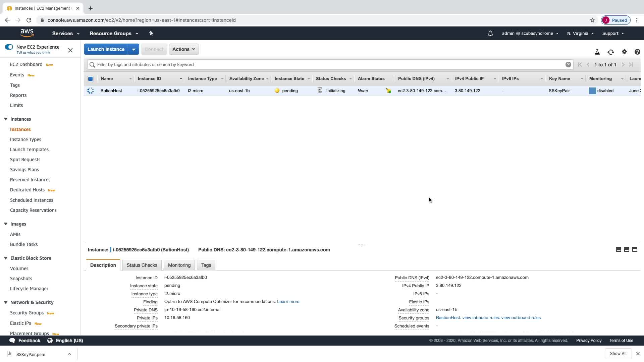This screenshot has width=644, height=362.
Task: Click the instance filter search field
Action: coord(329,65)
